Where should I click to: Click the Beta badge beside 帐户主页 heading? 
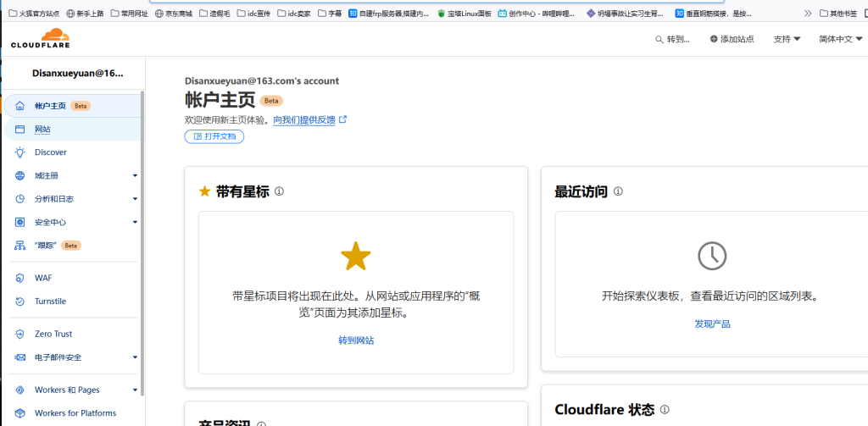(x=271, y=101)
